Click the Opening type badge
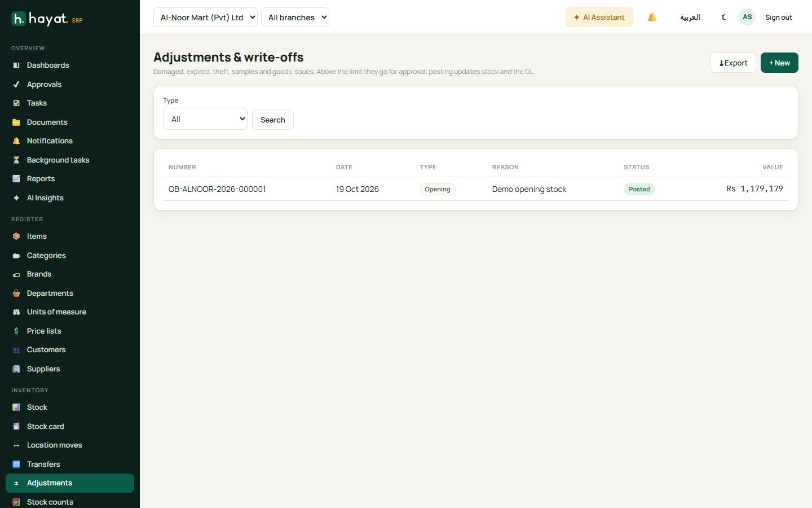The width and height of the screenshot is (812, 508). click(438, 189)
